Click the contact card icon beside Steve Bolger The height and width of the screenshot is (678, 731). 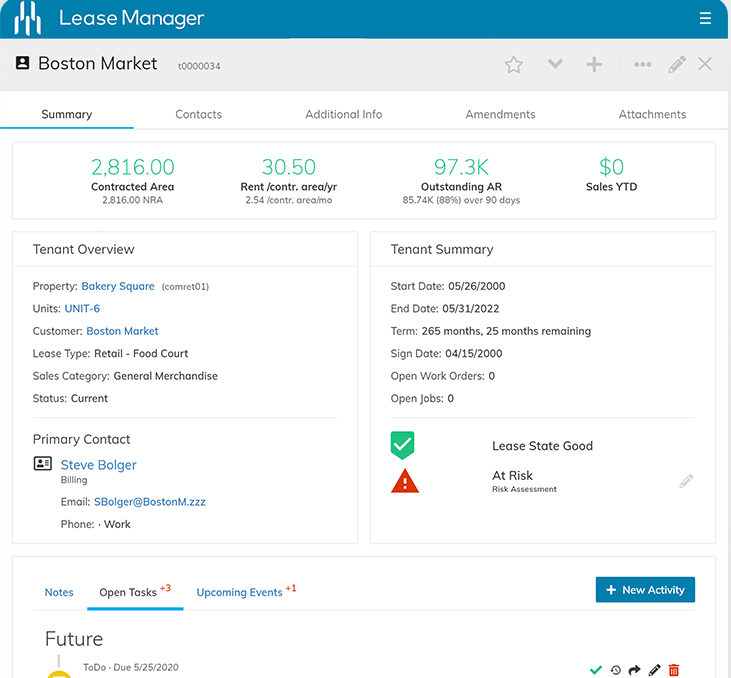point(42,463)
